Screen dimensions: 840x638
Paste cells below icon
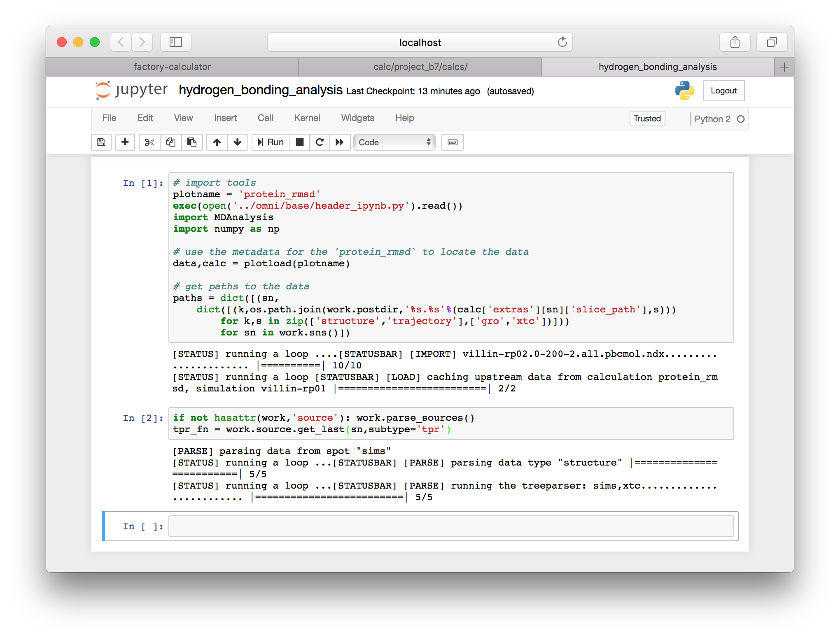[192, 142]
